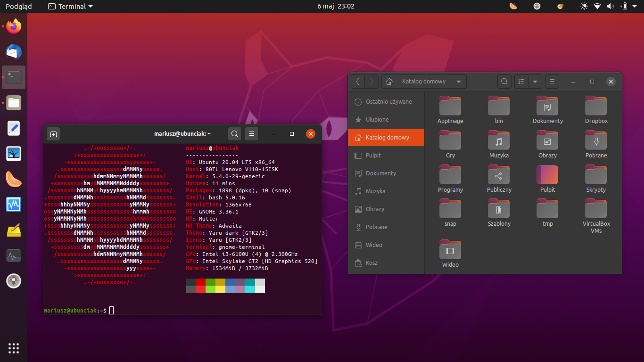The width and height of the screenshot is (644, 362).
Task: Select Ostatnio używane in the sidebar
Action: coord(386,102)
